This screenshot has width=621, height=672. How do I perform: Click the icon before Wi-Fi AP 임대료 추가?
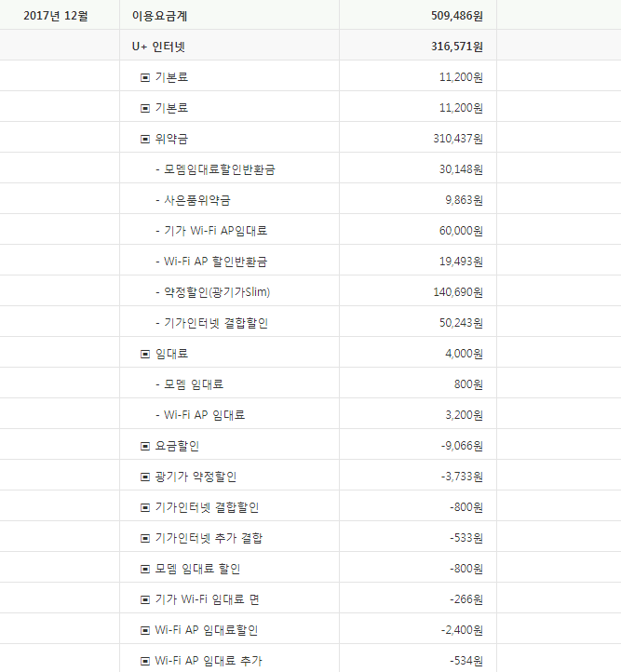pos(144,661)
